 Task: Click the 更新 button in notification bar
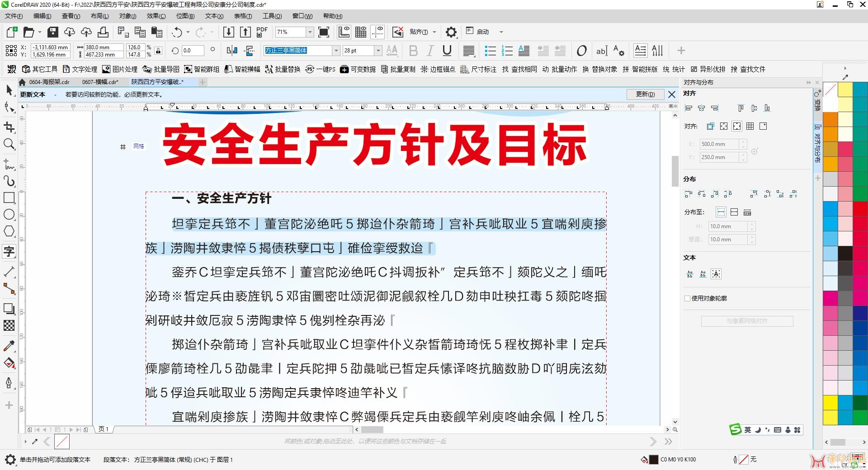point(645,94)
